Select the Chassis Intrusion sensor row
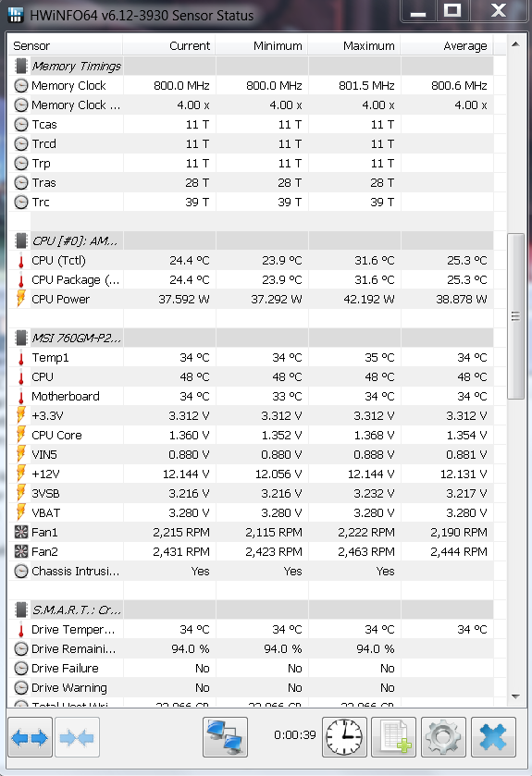The image size is (532, 776). pos(251,571)
